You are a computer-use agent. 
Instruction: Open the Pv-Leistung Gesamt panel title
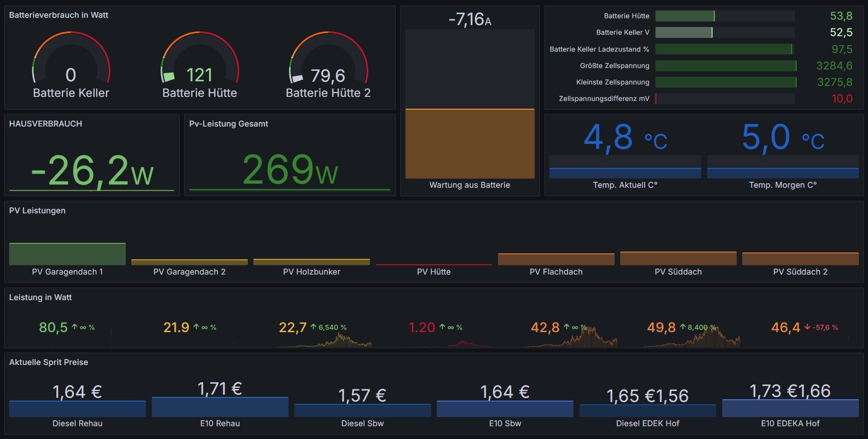[229, 124]
